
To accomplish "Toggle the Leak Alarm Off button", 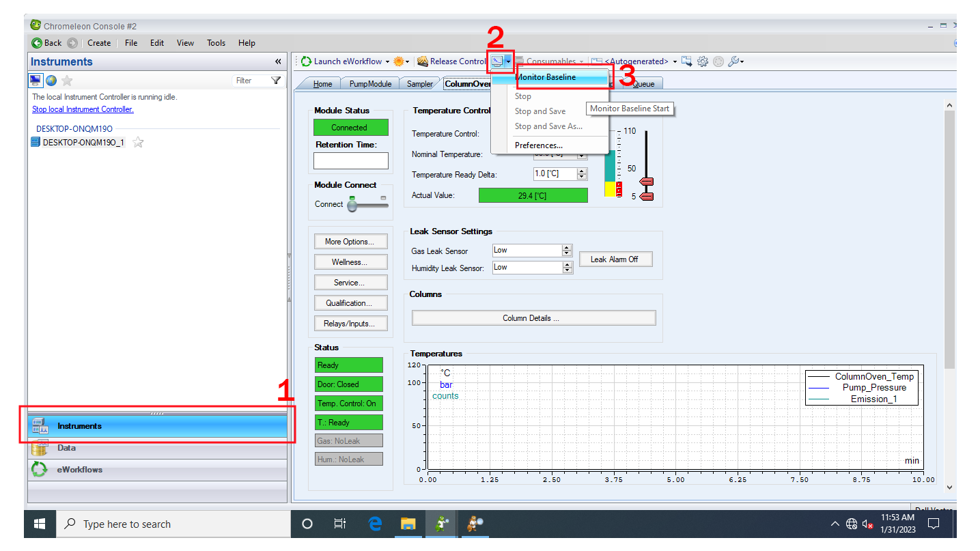I will (x=615, y=259).
